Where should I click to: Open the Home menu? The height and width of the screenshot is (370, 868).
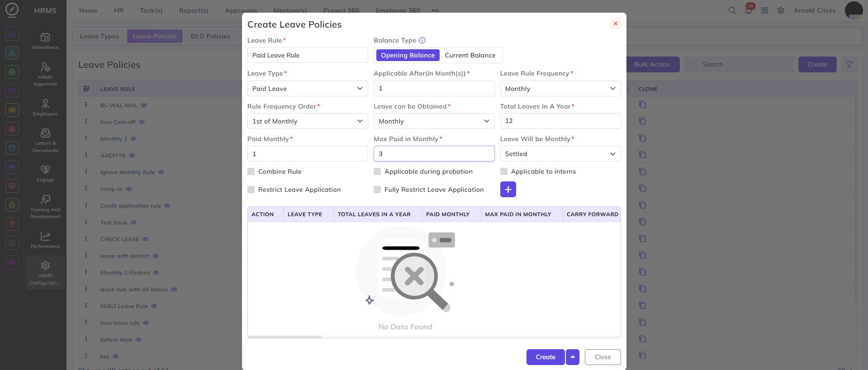point(88,10)
